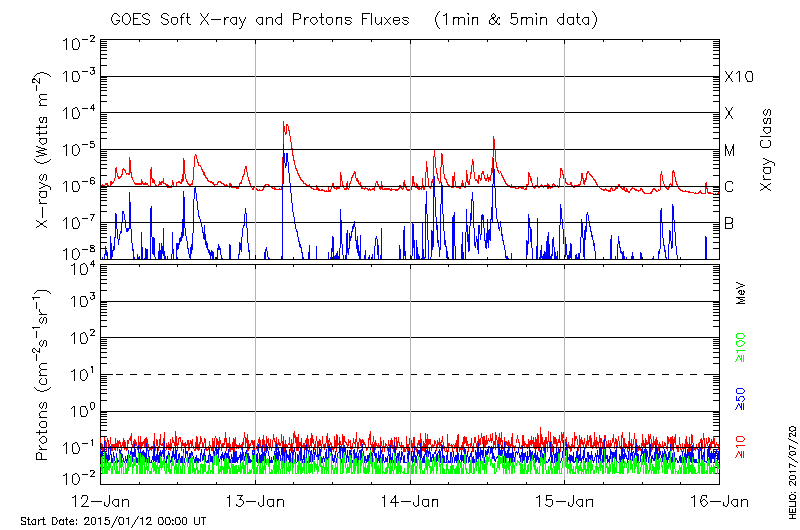Select the 16-Jan date label on time axis
800x530 pixels.
(719, 500)
